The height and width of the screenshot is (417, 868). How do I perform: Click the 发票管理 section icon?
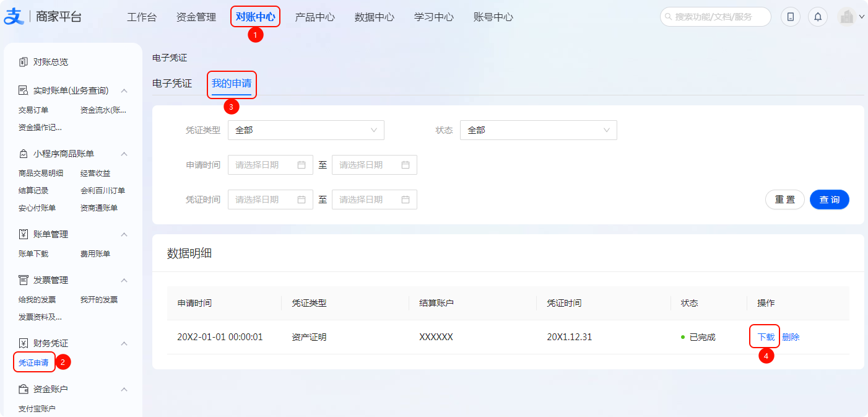pyautogui.click(x=24, y=280)
